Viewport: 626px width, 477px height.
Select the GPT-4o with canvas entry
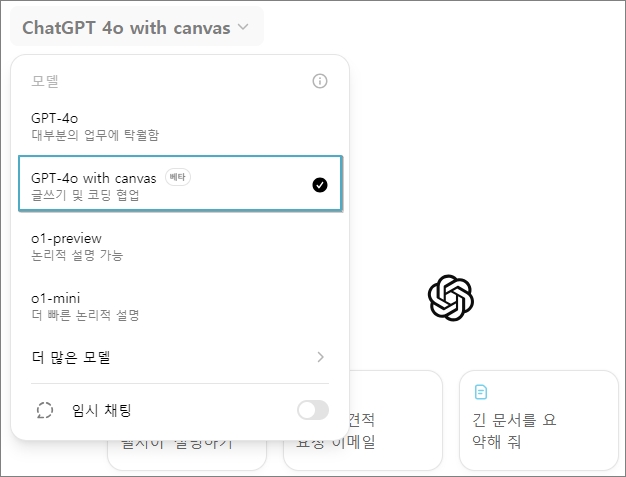pos(180,183)
